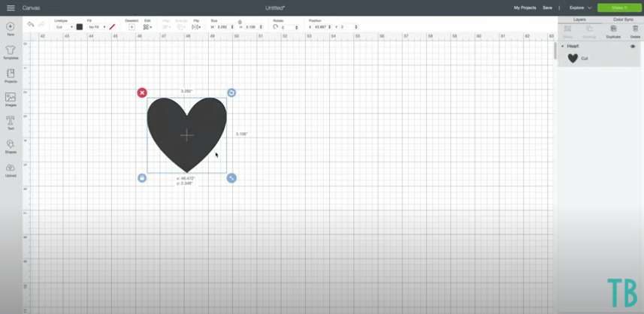The width and height of the screenshot is (644, 314).
Task: Click the Redo arrow
Action: (41, 25)
